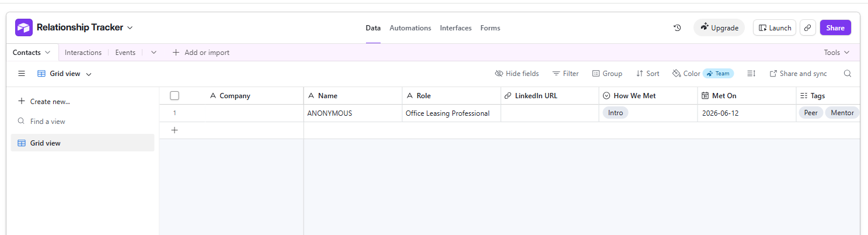Screen dimensions: 868x235
Task: Open the base history clock icon
Action: (x=677, y=27)
